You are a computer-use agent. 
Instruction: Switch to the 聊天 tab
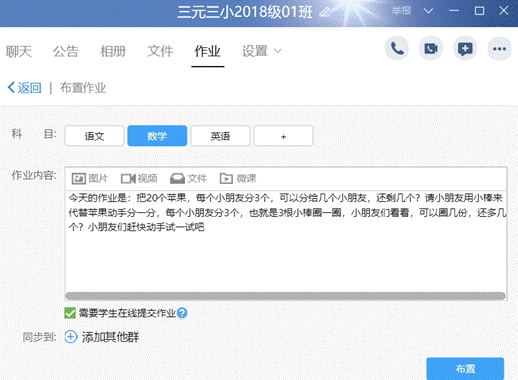tap(19, 51)
